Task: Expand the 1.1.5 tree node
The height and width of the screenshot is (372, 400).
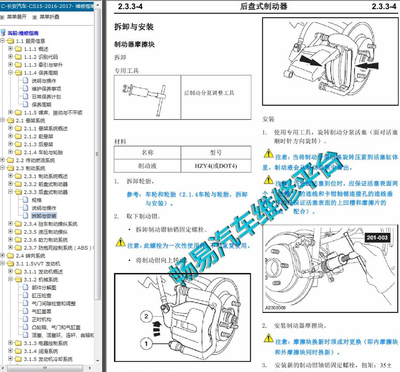Action: click(x=10, y=112)
